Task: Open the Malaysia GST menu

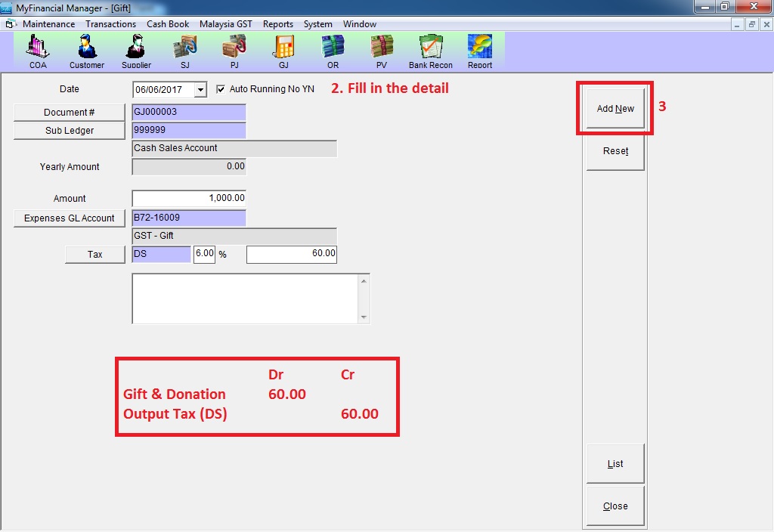Action: pyautogui.click(x=225, y=24)
